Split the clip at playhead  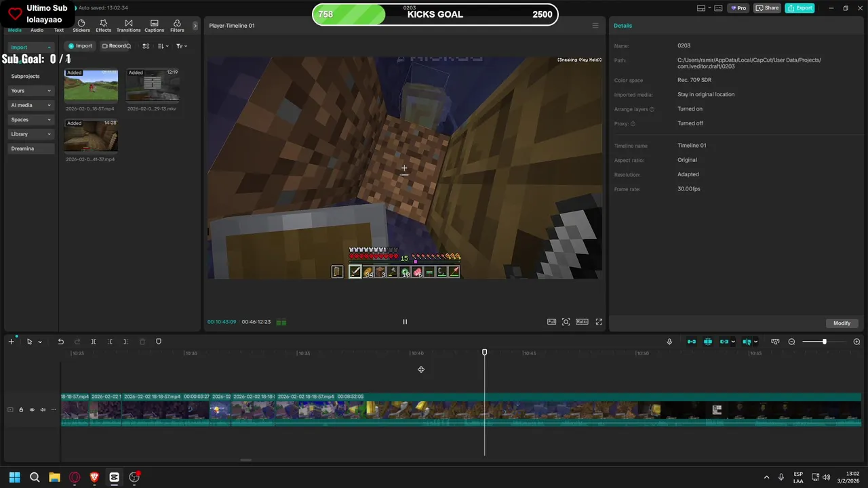pyautogui.click(x=94, y=342)
